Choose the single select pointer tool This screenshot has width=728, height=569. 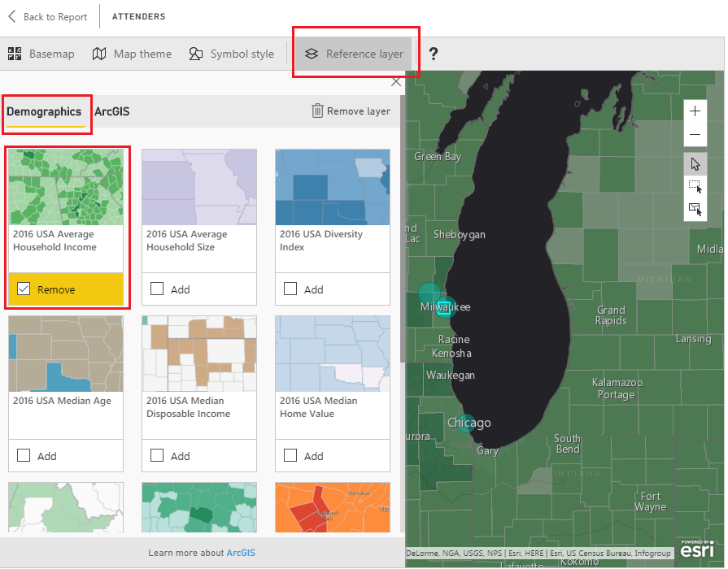(695, 164)
